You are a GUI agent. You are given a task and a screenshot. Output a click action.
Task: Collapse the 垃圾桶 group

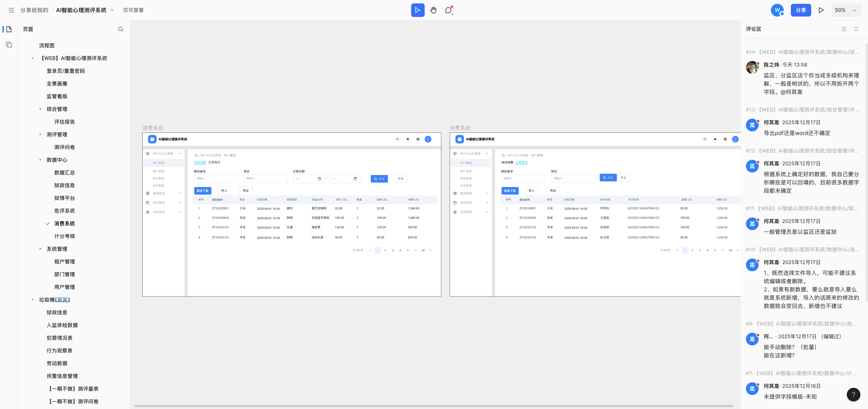click(33, 300)
